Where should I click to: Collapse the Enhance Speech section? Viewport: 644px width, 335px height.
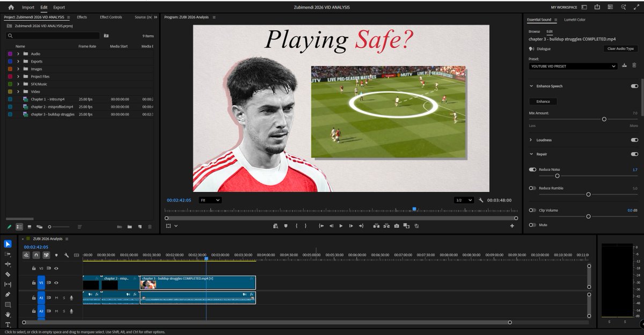(x=531, y=86)
